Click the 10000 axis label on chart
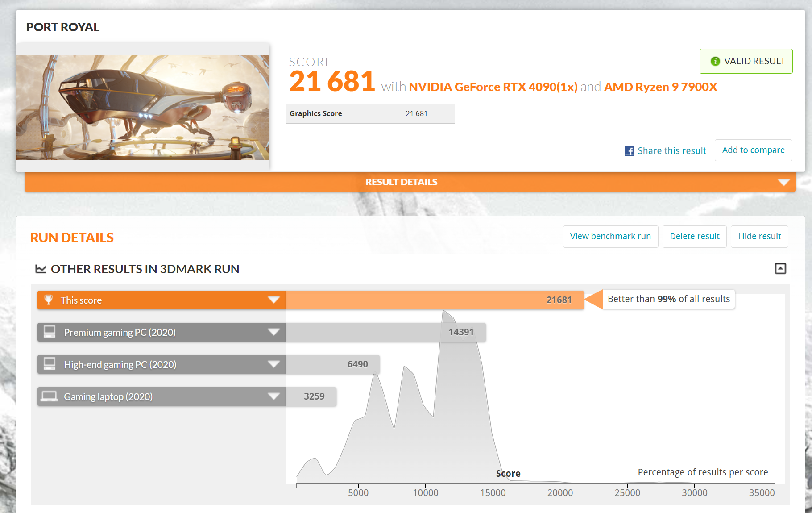Viewport: 812px width, 513px height. [426, 493]
